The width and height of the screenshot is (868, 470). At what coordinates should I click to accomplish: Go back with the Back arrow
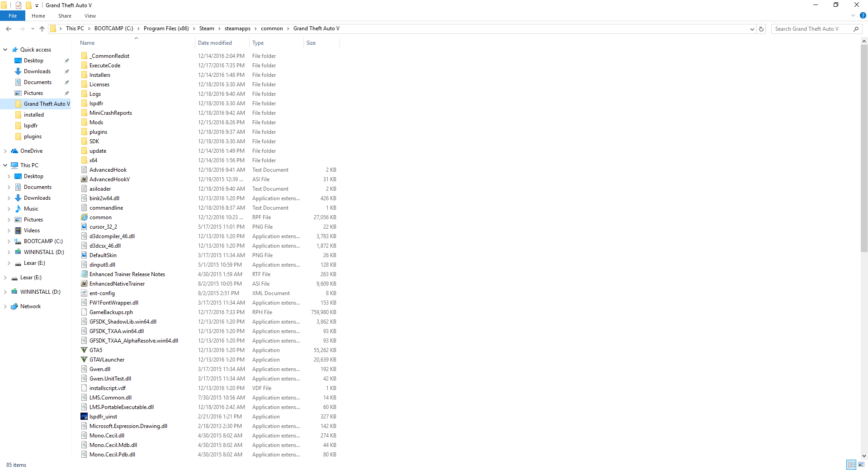[x=9, y=28]
